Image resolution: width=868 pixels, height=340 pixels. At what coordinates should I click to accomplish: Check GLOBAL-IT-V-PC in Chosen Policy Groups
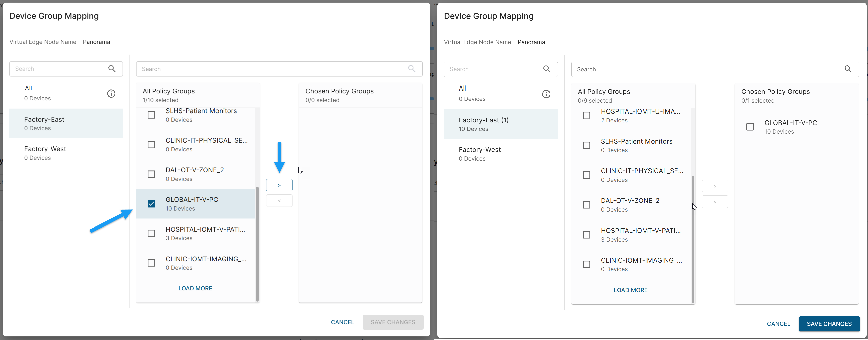pyautogui.click(x=750, y=127)
